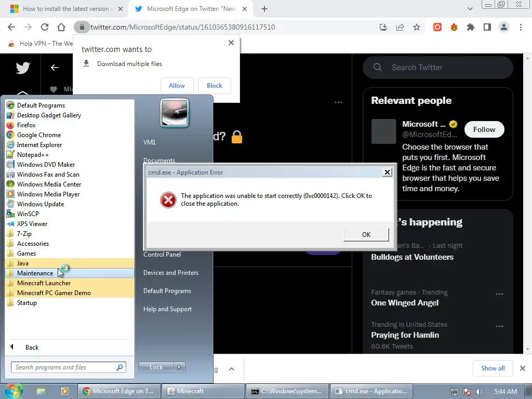Viewport: 532px width, 399px height.
Task: Click the Start menu user account picture
Action: coord(175,113)
